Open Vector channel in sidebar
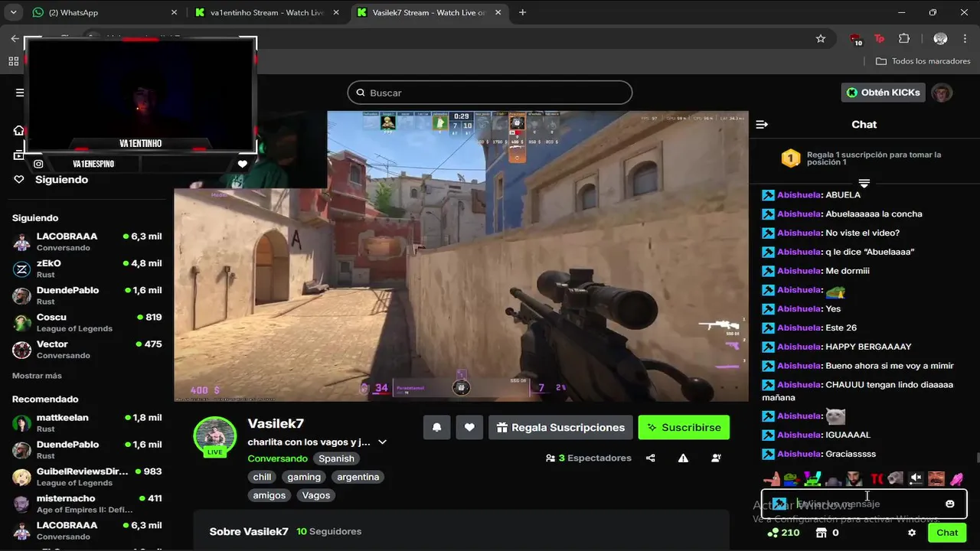The height and width of the screenshot is (551, 980). point(87,349)
